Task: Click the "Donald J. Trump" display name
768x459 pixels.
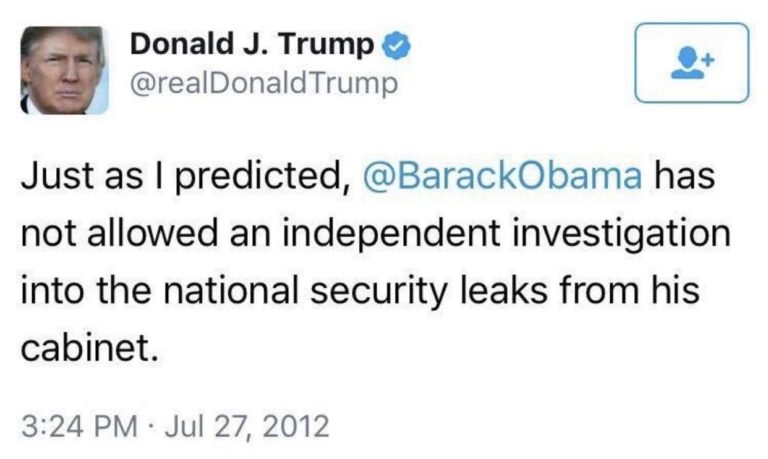Action: tap(254, 45)
